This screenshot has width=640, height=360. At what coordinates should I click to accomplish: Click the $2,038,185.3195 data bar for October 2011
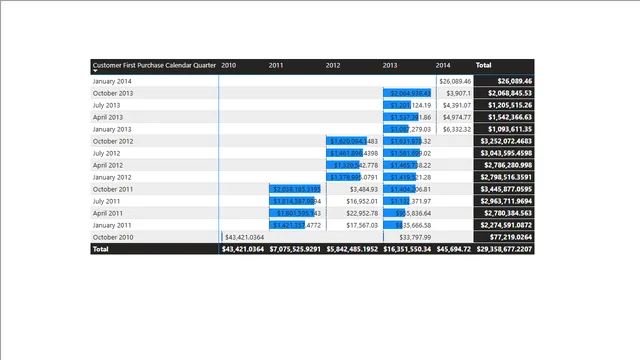[x=295, y=189]
